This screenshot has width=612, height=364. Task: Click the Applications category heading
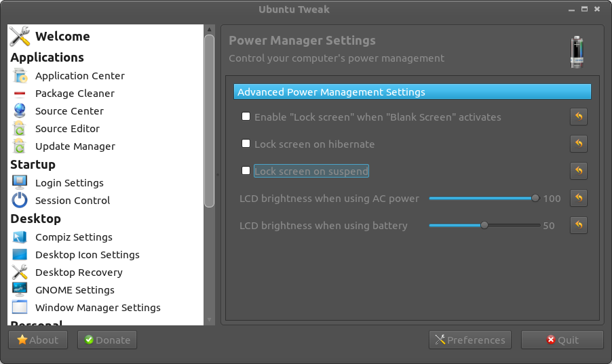click(47, 58)
